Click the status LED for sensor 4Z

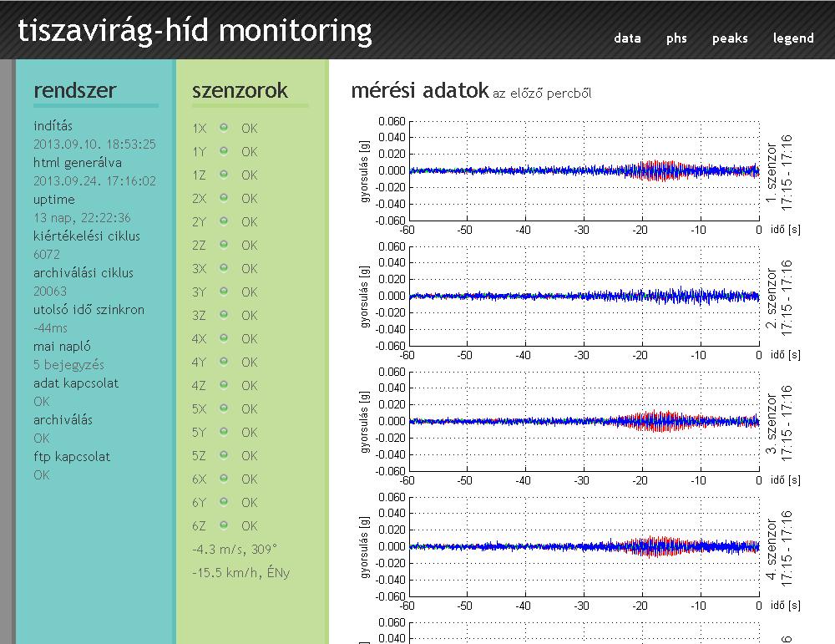tap(224, 385)
